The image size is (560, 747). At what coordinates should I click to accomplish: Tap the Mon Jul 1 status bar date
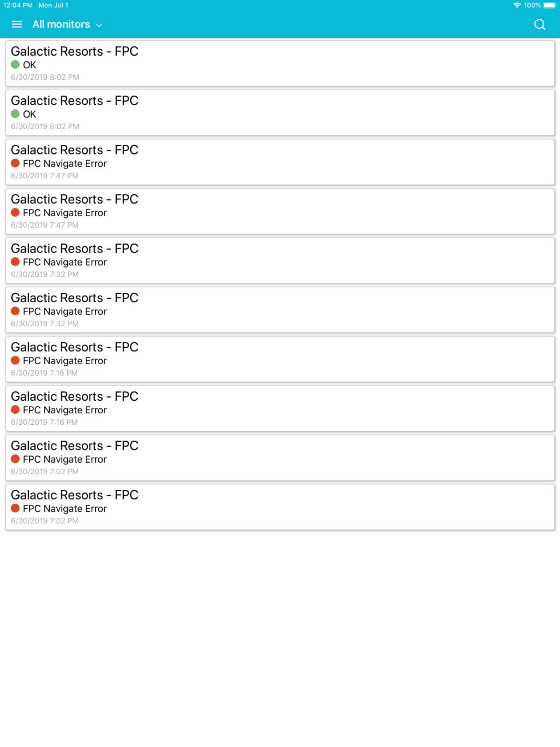click(53, 5)
